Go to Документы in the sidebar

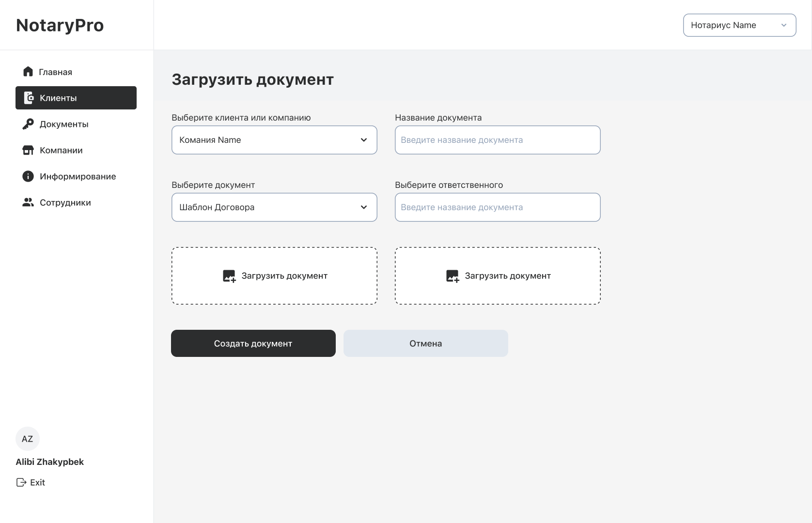64,124
